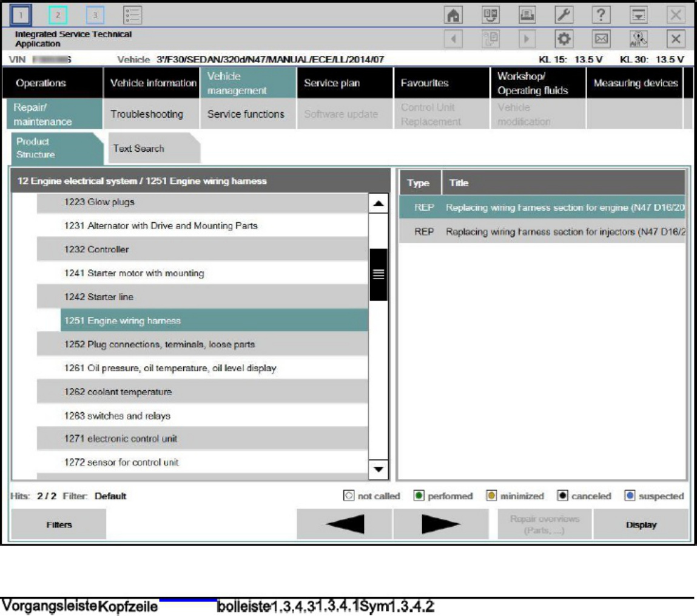
Task: Click the blue 'suspected' status indicator
Action: click(630, 495)
